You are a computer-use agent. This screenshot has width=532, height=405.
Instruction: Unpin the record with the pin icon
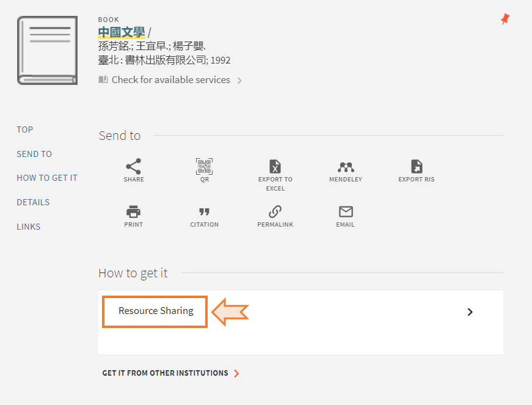coord(505,19)
